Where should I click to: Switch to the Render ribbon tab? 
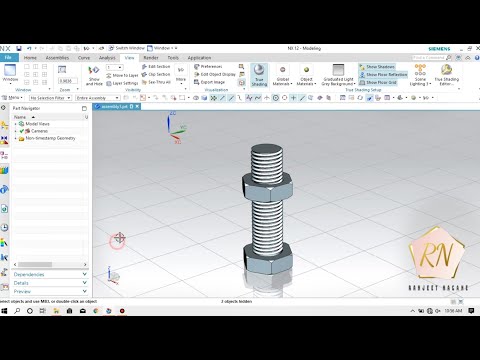[151, 58]
